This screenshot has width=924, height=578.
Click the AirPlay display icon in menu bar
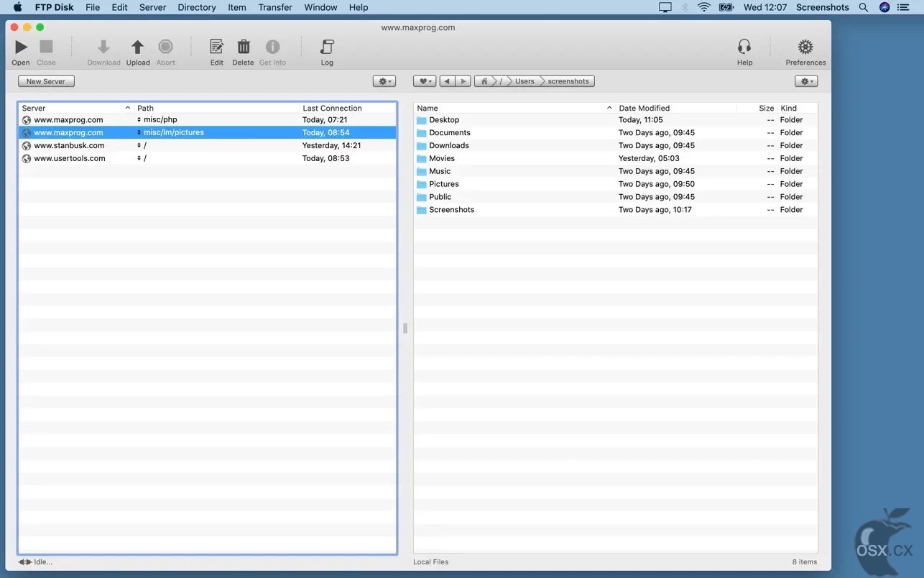[665, 7]
